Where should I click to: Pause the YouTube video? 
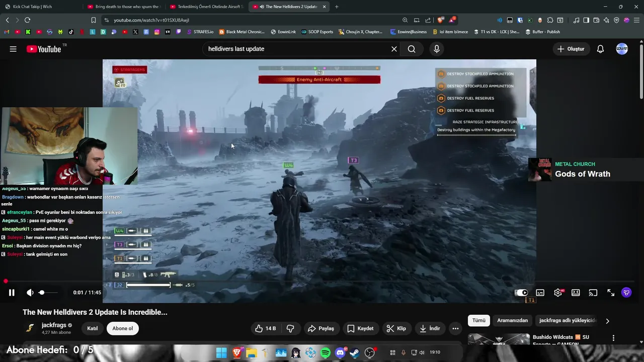pos(12,293)
